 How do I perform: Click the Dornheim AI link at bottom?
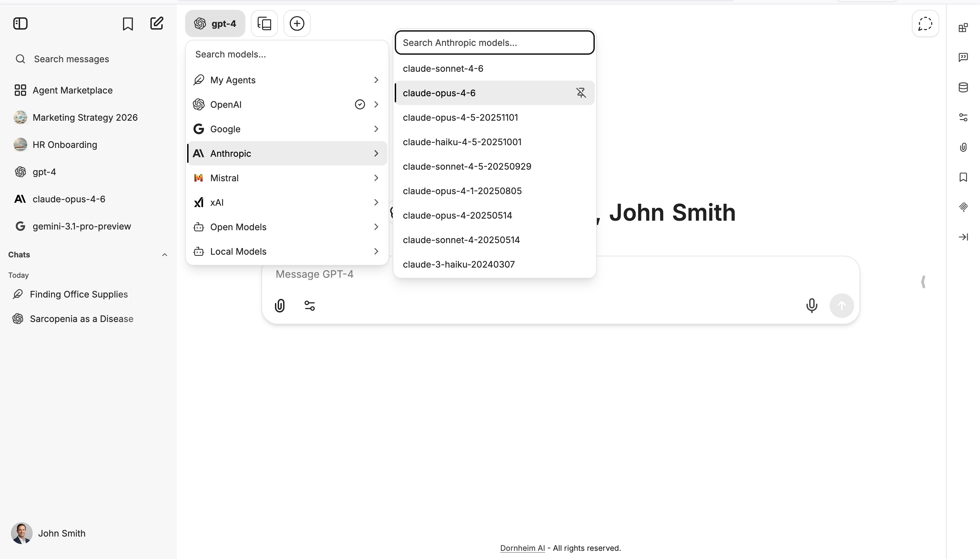[522, 548]
